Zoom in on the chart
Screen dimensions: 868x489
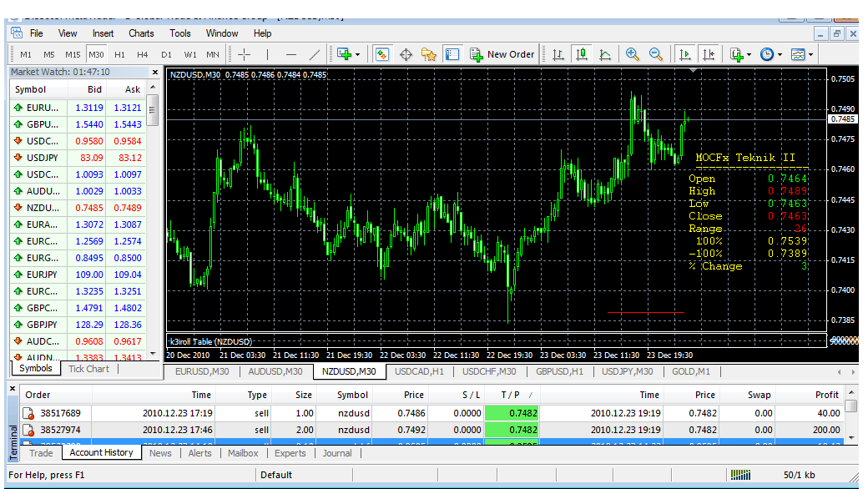click(x=632, y=54)
